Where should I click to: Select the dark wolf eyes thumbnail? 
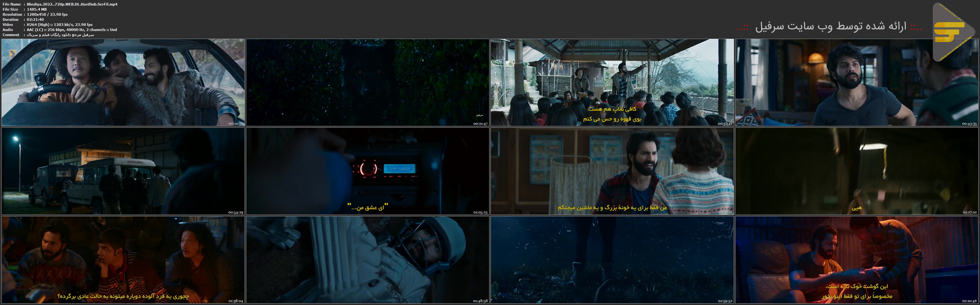point(368,82)
